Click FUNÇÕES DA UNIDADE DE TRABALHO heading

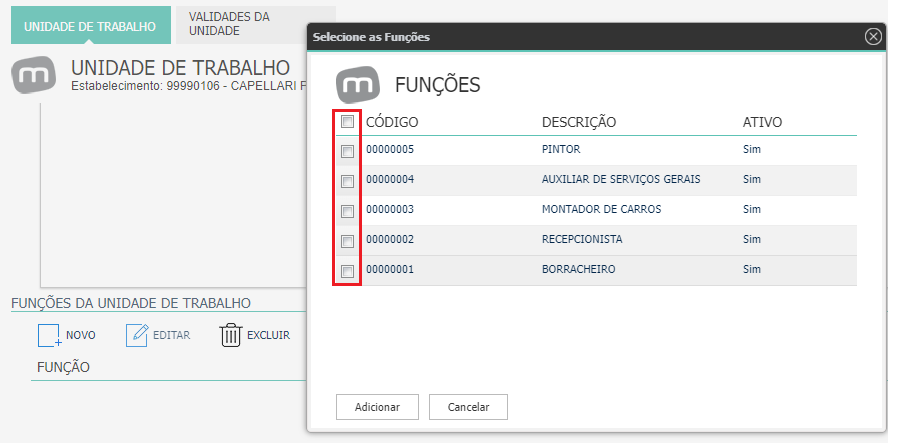pyautogui.click(x=131, y=303)
